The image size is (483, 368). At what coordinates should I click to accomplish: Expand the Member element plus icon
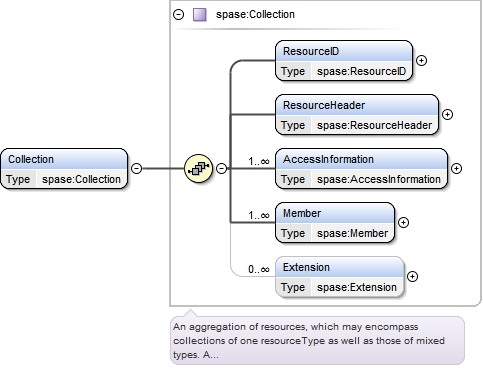coord(404,222)
